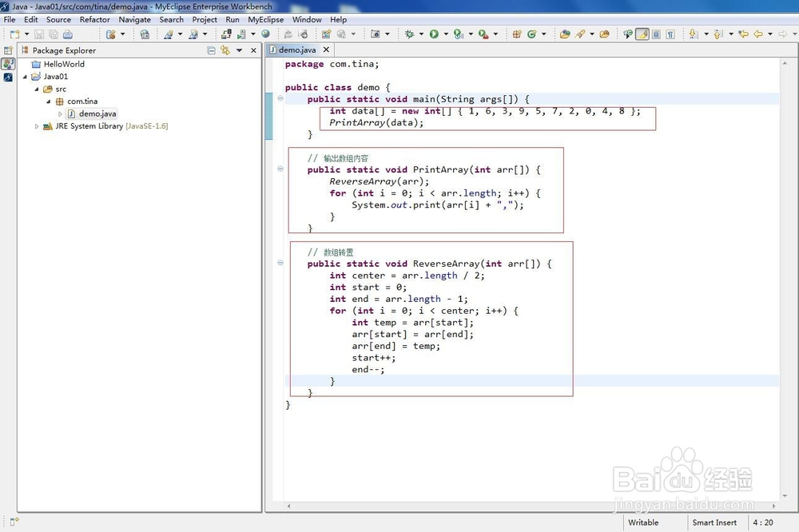Open Package Explorer view menu triangle
The width and height of the screenshot is (799, 532).
[239, 50]
